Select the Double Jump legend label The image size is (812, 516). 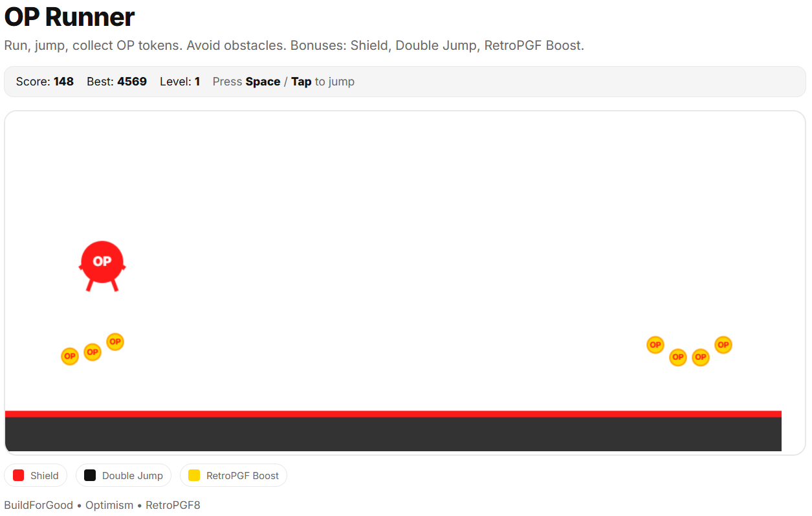(133, 476)
